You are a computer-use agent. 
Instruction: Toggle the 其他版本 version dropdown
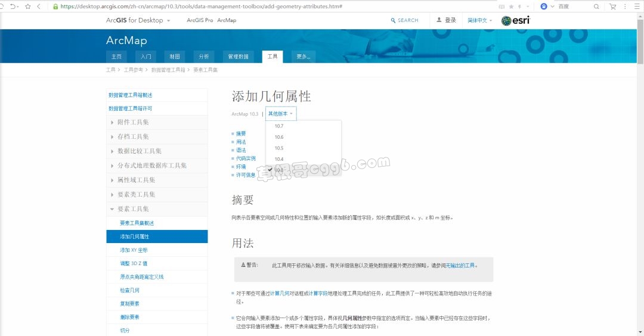click(280, 114)
